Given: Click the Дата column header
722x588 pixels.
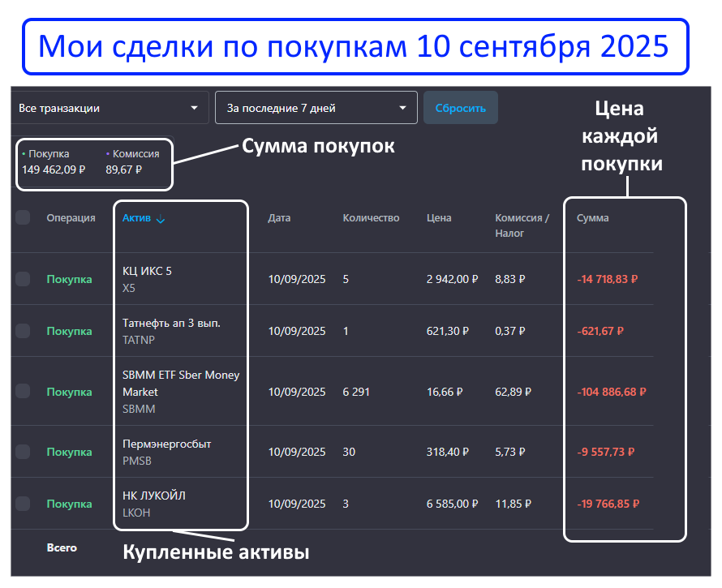Looking at the screenshot, I should 279,218.
